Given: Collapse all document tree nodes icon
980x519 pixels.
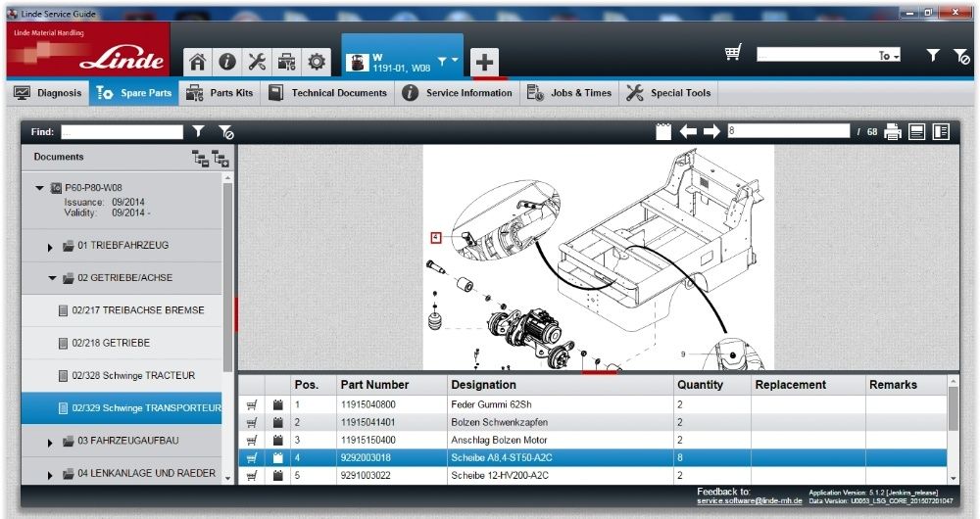Looking at the screenshot, I should click(201, 159).
